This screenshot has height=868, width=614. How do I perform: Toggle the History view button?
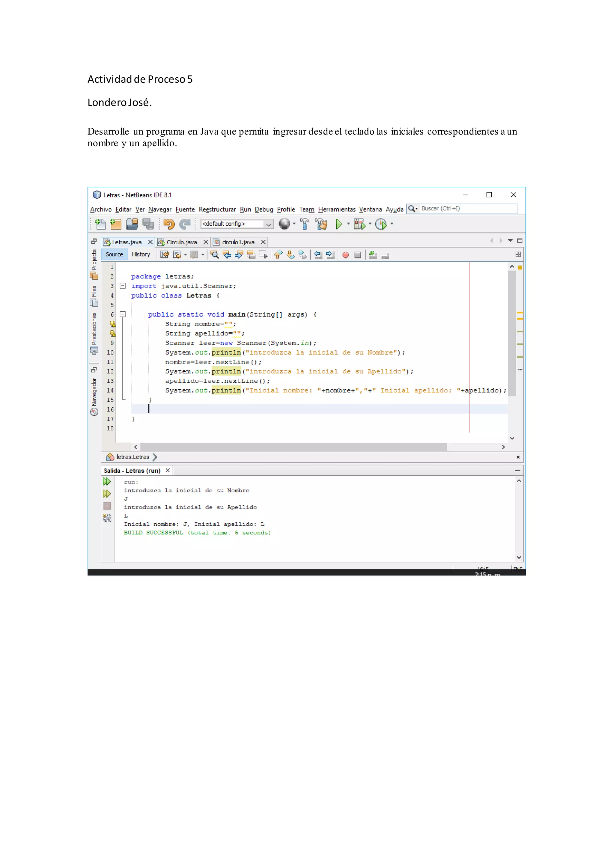[x=141, y=255]
